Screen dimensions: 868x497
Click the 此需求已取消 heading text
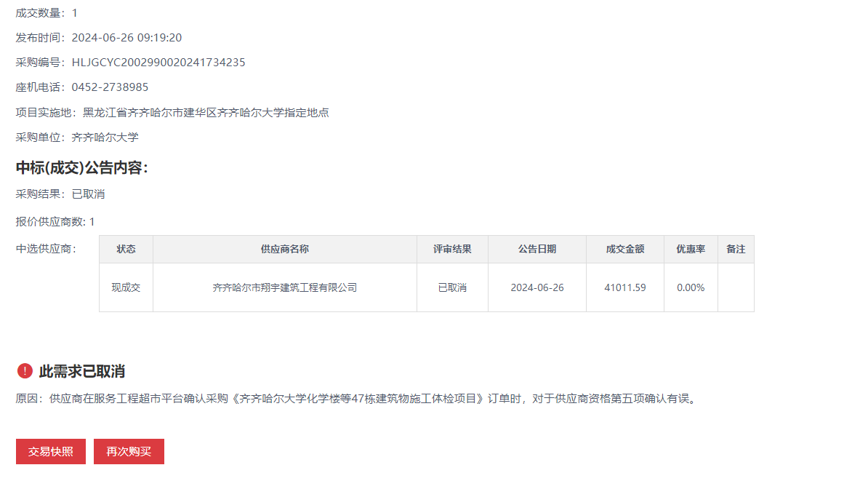click(x=81, y=372)
